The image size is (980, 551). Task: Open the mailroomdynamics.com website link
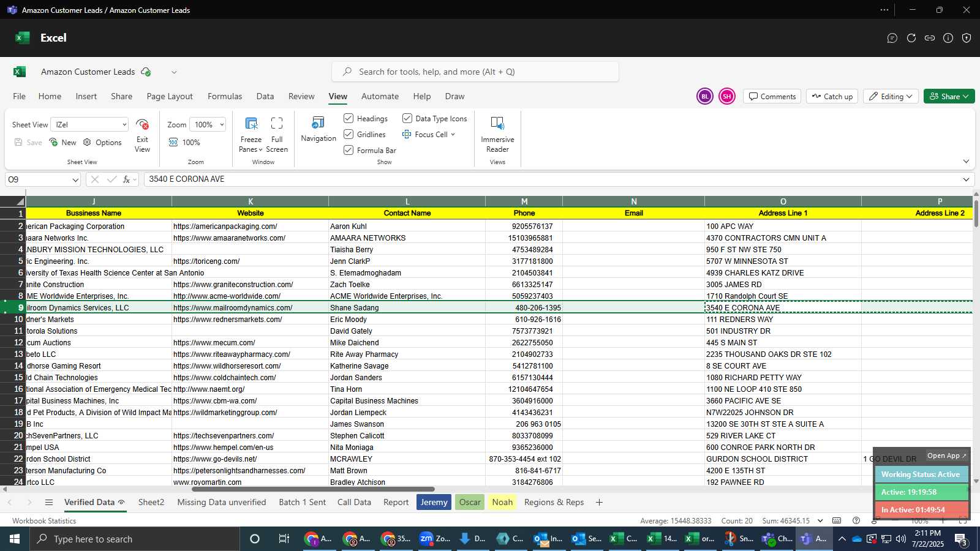tap(233, 308)
